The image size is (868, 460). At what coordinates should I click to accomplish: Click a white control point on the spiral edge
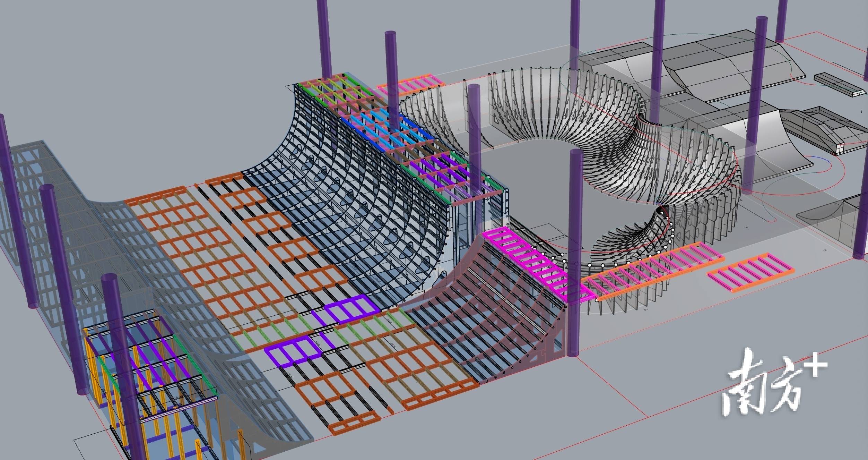pyautogui.click(x=602, y=265)
